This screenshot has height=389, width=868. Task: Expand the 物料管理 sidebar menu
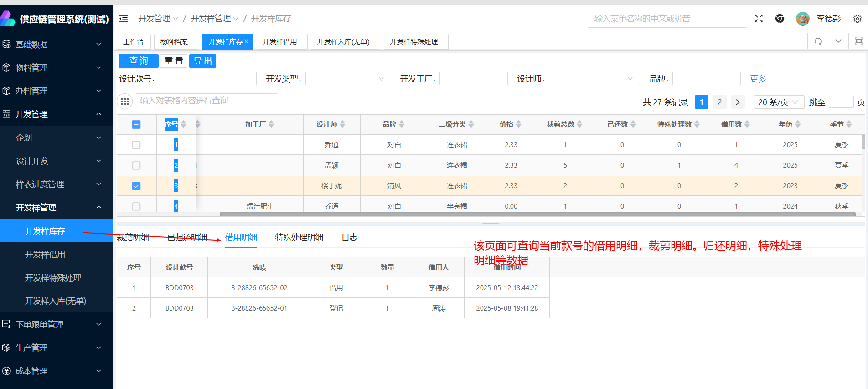tap(57, 67)
